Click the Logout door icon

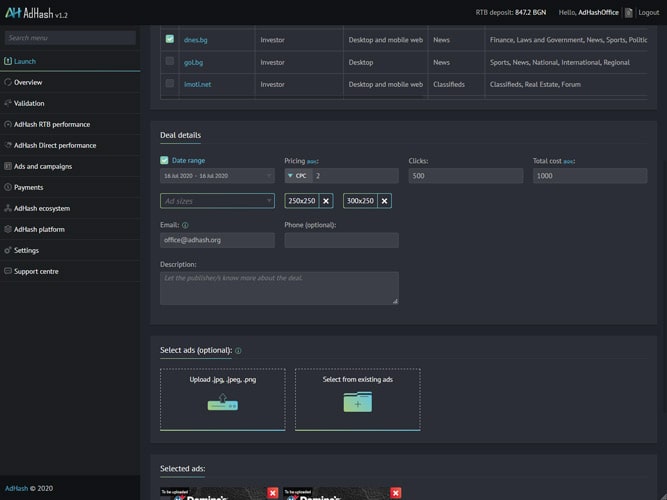pyautogui.click(x=628, y=13)
